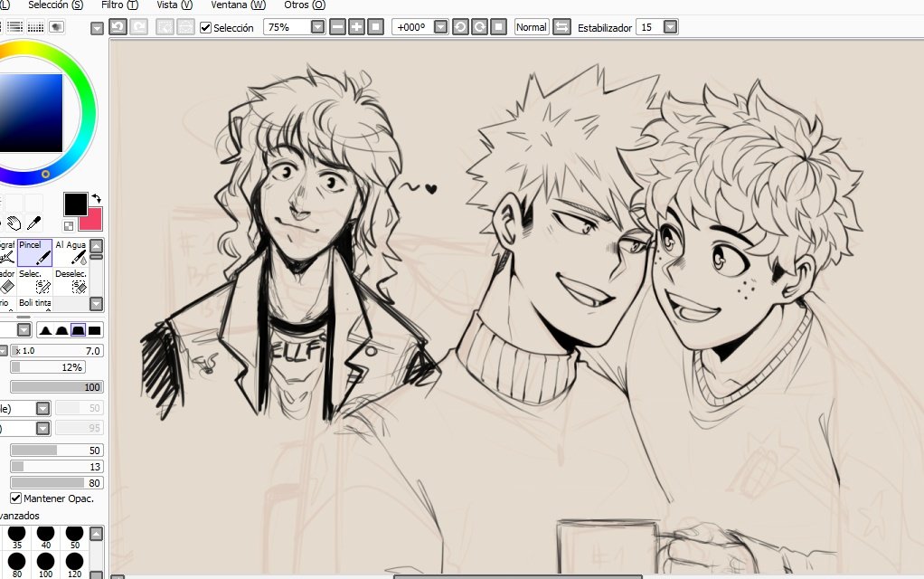
Task: Open the bottom dropdown arrow of the tool tray
Action: click(97, 304)
